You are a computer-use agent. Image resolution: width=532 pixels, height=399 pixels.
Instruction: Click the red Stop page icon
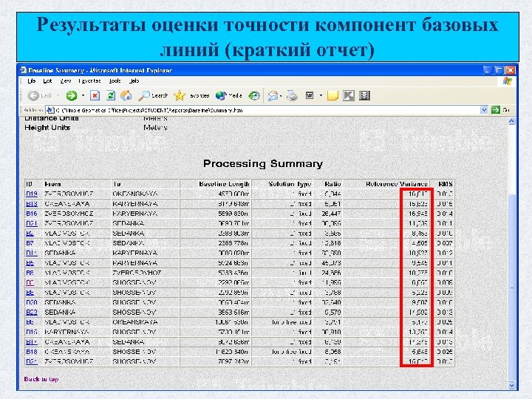(95, 95)
